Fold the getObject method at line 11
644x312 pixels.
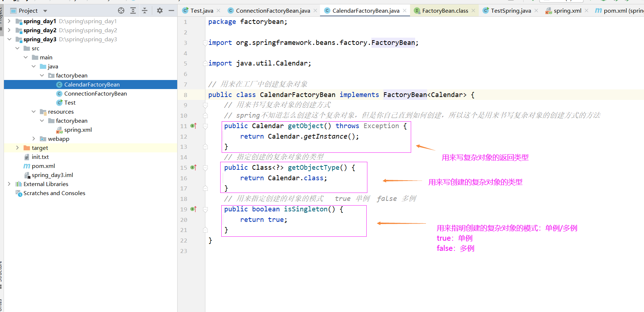click(x=205, y=126)
